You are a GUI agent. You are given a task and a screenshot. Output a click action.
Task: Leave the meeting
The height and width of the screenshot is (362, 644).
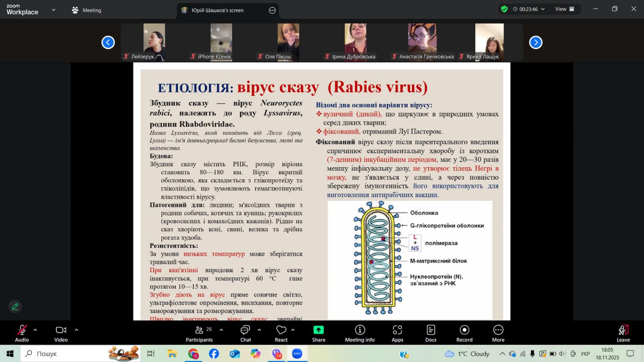point(623,333)
